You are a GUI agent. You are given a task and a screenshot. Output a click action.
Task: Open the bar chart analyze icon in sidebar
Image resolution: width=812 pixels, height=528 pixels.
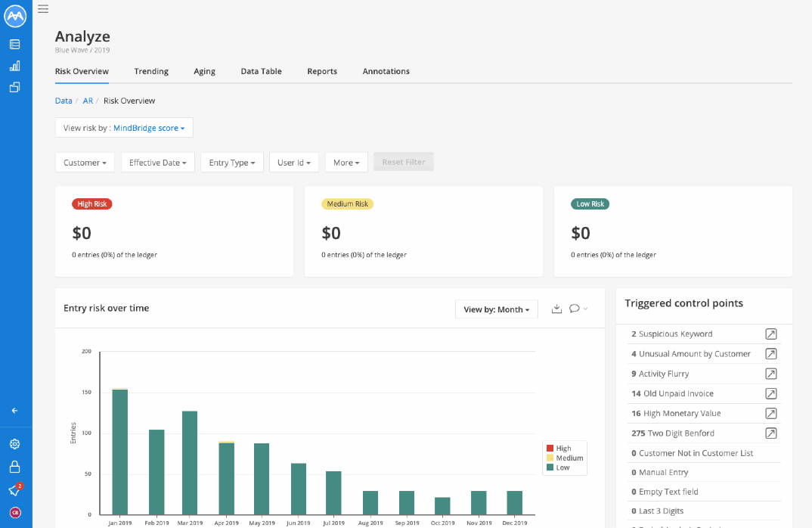click(x=15, y=66)
